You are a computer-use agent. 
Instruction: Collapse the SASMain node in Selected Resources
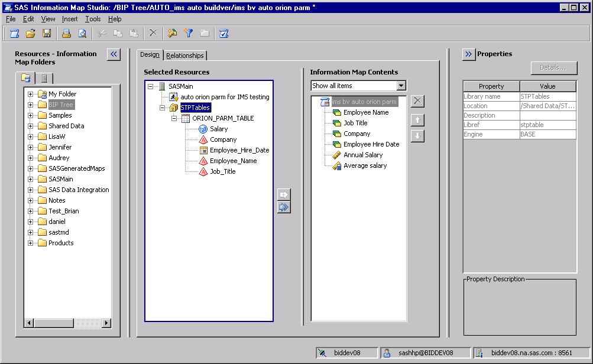150,86
